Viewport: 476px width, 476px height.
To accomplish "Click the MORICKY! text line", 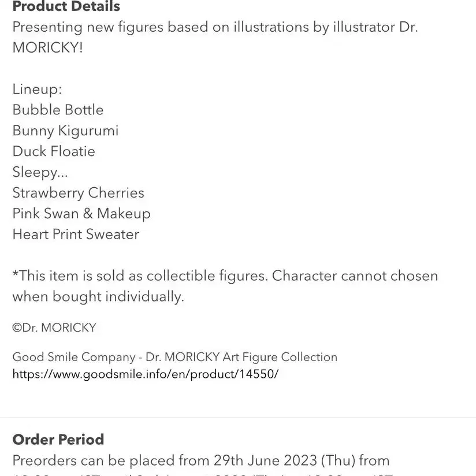I will pyautogui.click(x=48, y=47).
